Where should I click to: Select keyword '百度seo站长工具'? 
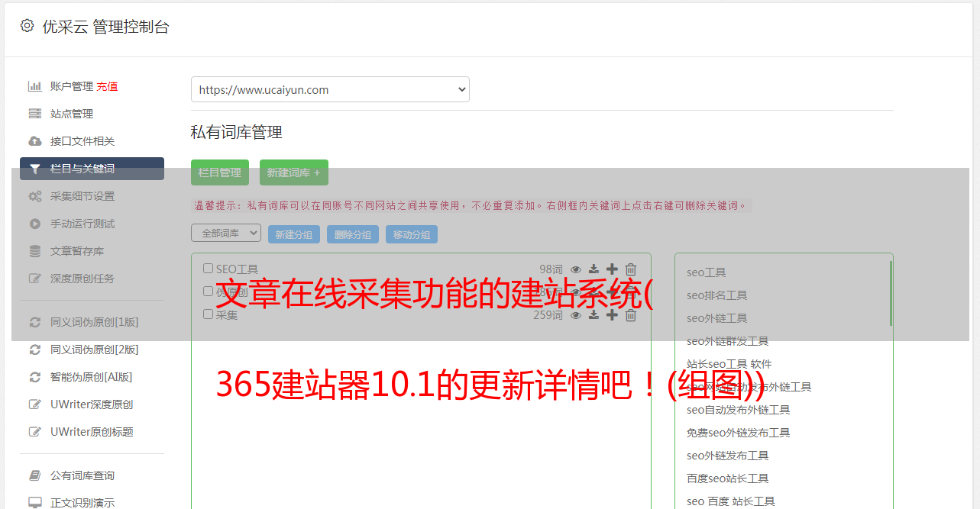pos(728,478)
